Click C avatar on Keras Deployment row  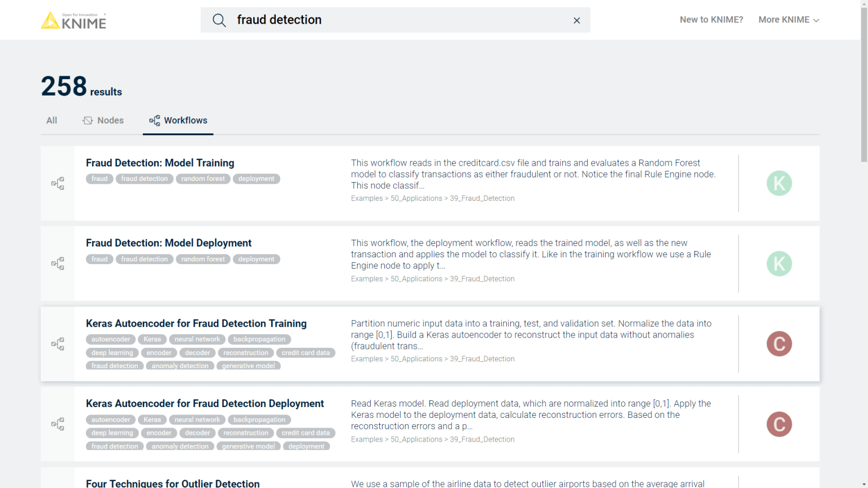coord(779,424)
